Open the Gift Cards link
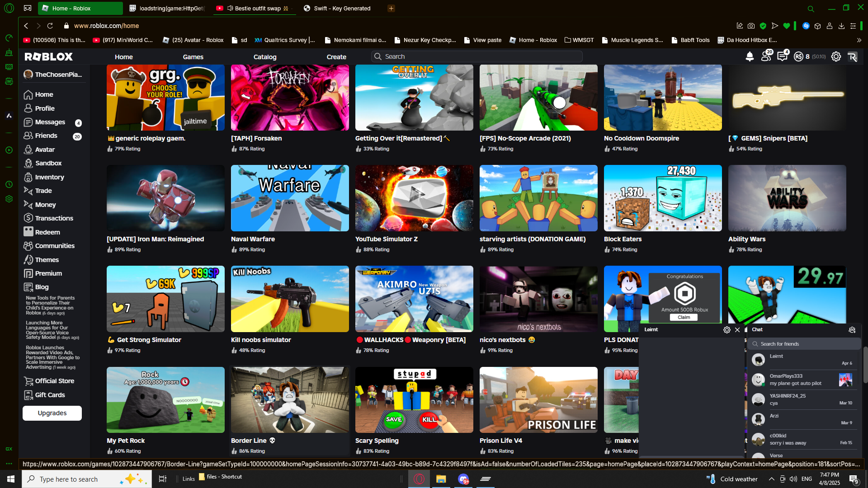Image resolution: width=868 pixels, height=488 pixels. coord(50,395)
